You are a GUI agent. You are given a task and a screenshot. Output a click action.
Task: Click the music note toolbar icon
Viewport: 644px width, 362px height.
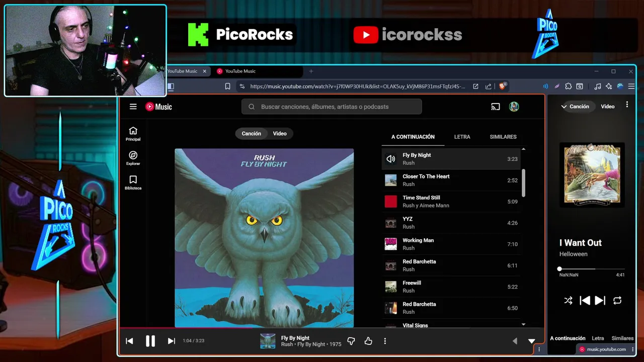(x=598, y=86)
